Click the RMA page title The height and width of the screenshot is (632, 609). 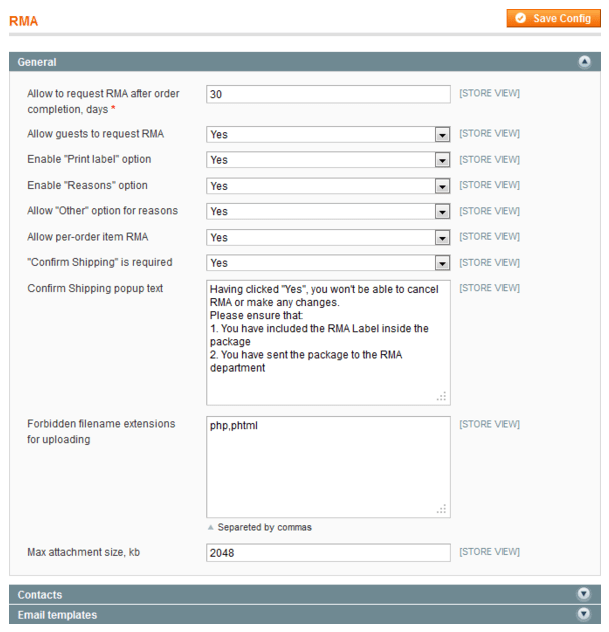coord(23,21)
